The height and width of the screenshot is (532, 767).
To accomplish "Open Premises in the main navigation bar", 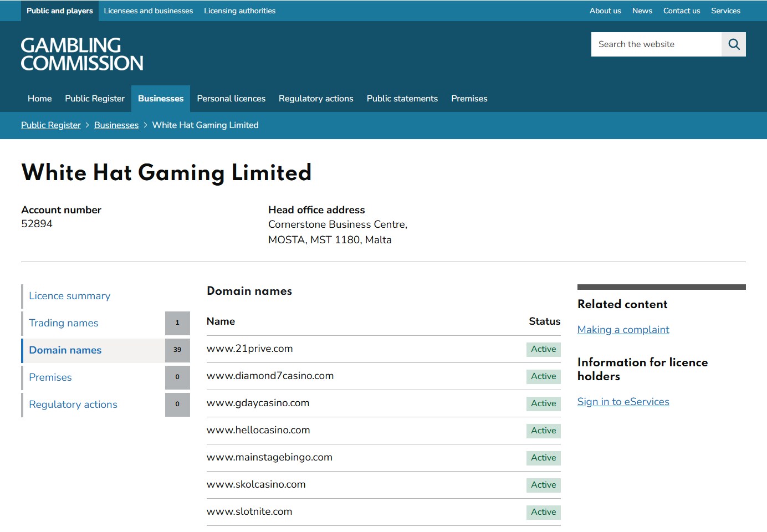I will click(469, 99).
